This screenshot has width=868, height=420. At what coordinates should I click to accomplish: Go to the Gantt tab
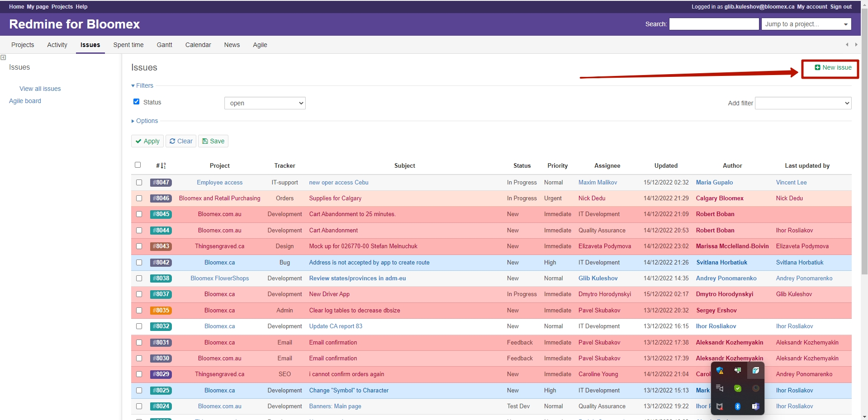click(x=164, y=45)
